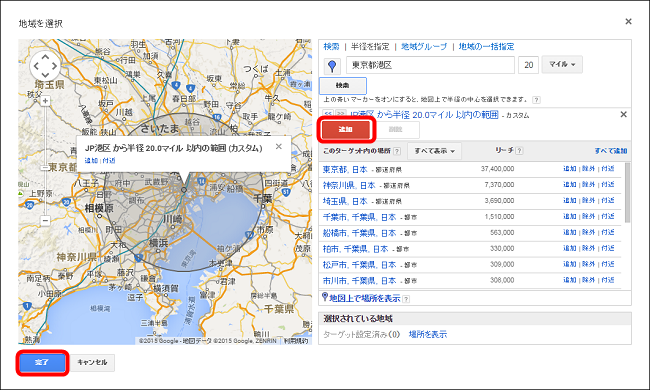Open 柏市, 千葉県 location link

355,249
